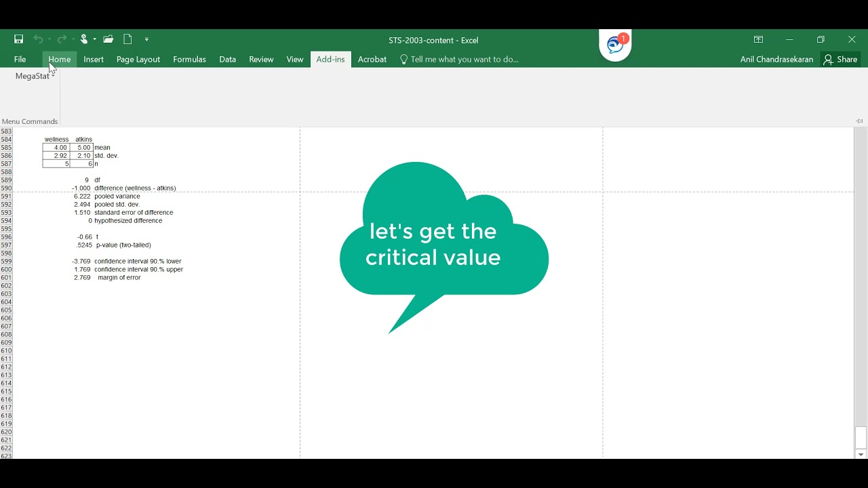The image size is (868, 488).
Task: Select row header 585
Action: click(x=7, y=147)
